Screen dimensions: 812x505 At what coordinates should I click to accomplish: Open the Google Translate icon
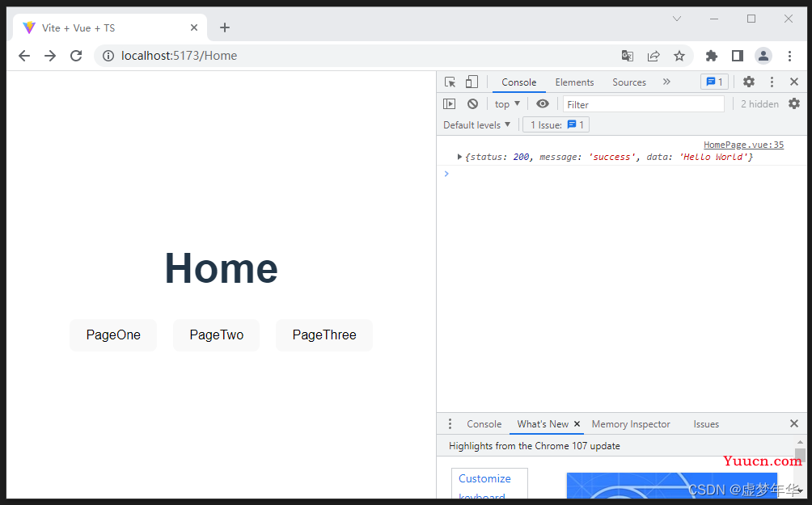coord(627,56)
